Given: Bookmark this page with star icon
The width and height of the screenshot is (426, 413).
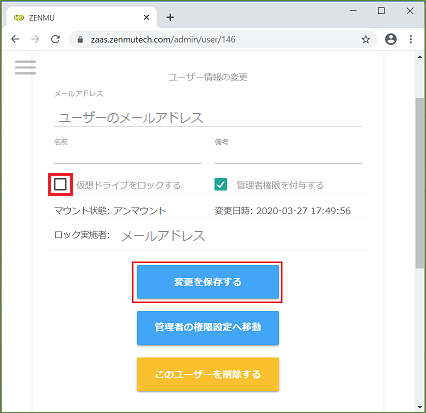Looking at the screenshot, I should click(366, 40).
